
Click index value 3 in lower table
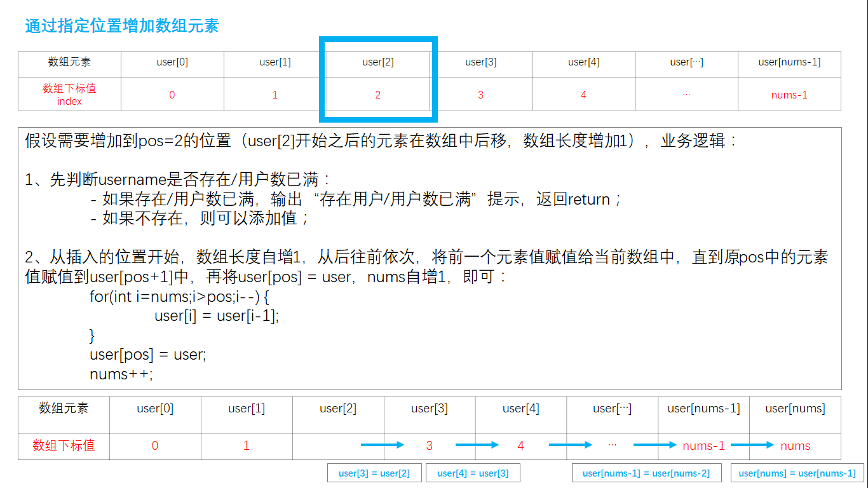(430, 446)
